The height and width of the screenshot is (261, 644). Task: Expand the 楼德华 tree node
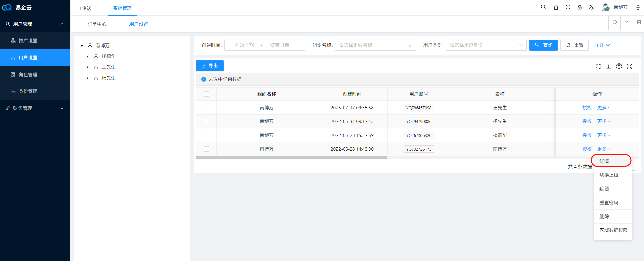(x=88, y=56)
